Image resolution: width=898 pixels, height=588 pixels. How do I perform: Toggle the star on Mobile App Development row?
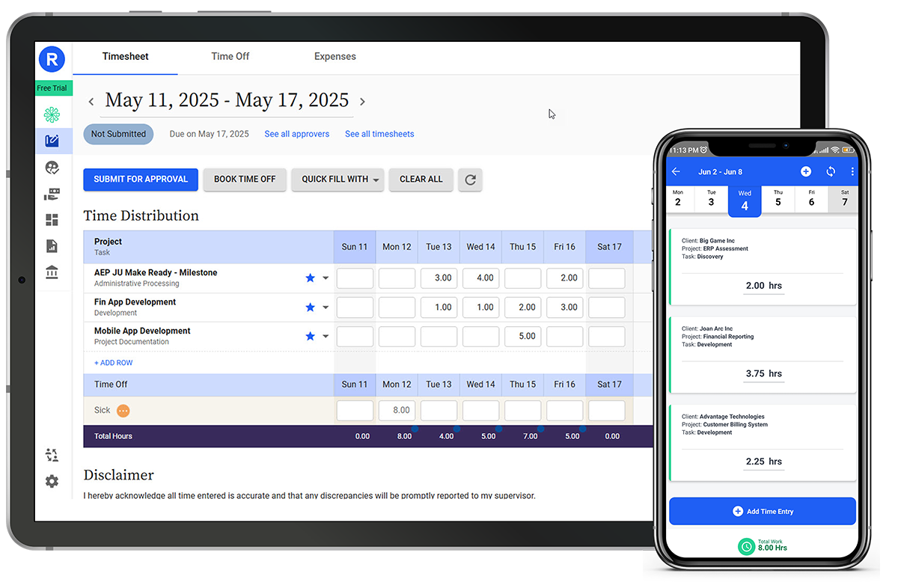pyautogui.click(x=309, y=336)
